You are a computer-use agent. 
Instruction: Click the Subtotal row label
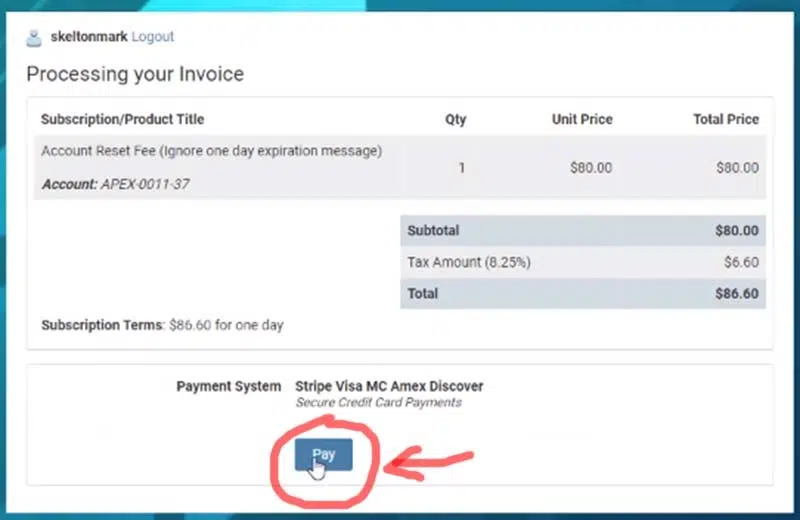(x=433, y=231)
